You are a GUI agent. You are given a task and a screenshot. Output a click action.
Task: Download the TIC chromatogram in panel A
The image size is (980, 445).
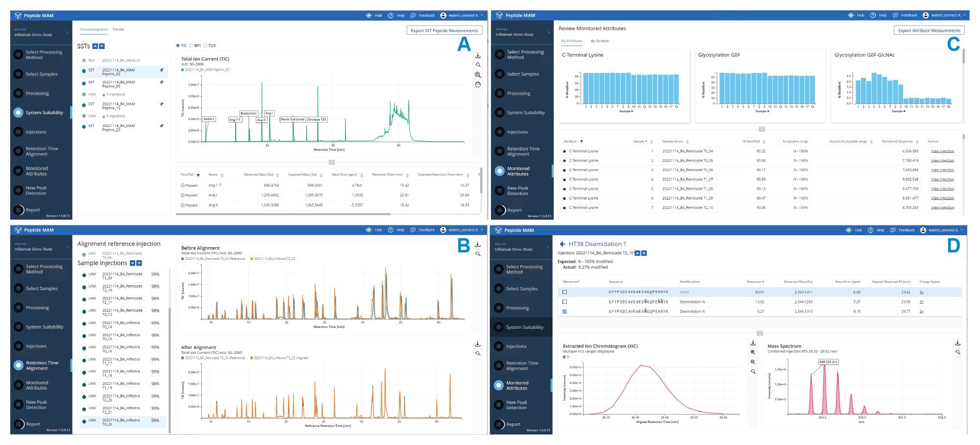478,55
